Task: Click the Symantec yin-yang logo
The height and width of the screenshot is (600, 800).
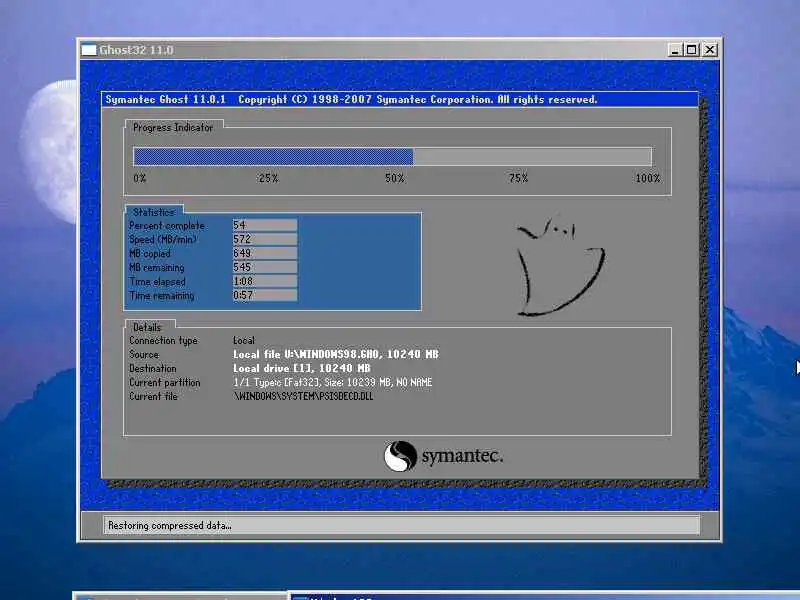Action: [400, 456]
